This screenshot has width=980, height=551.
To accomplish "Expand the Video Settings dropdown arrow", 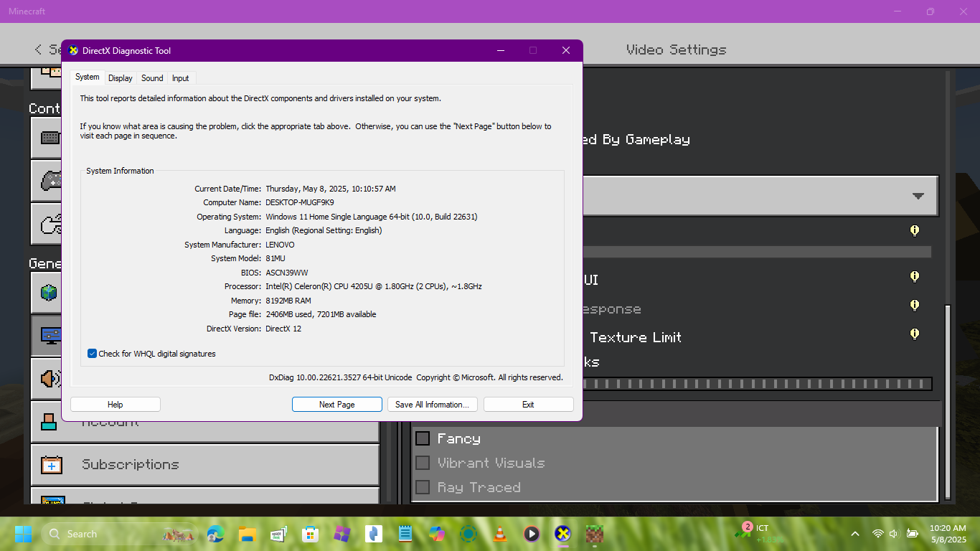I will (918, 196).
